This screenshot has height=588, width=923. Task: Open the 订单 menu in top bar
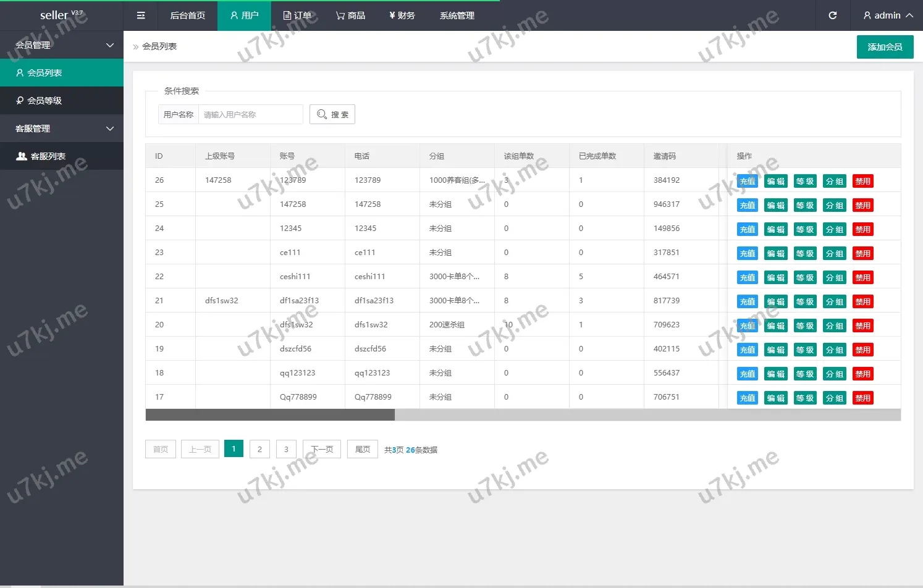point(297,15)
